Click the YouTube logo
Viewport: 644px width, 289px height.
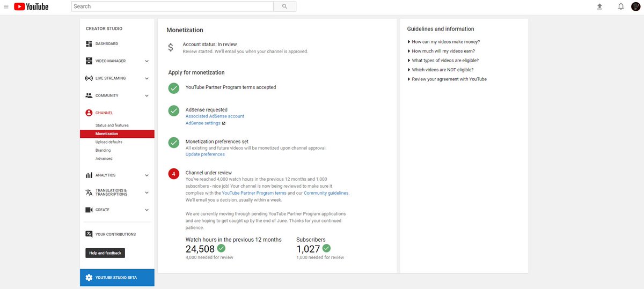[x=31, y=6]
